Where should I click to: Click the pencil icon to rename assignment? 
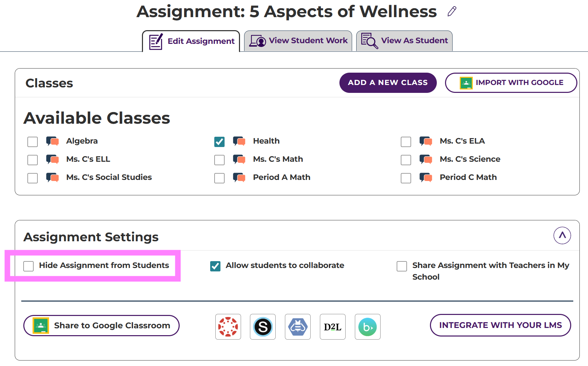pos(452,12)
